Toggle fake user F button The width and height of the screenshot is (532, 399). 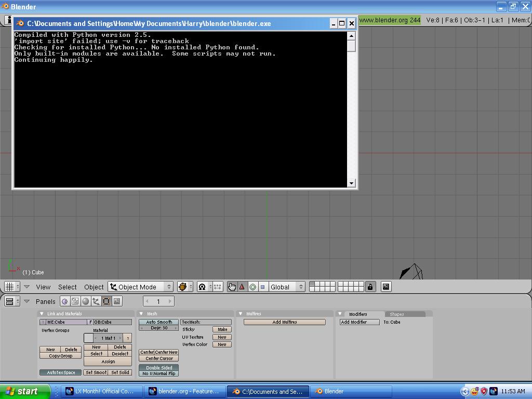click(x=90, y=322)
